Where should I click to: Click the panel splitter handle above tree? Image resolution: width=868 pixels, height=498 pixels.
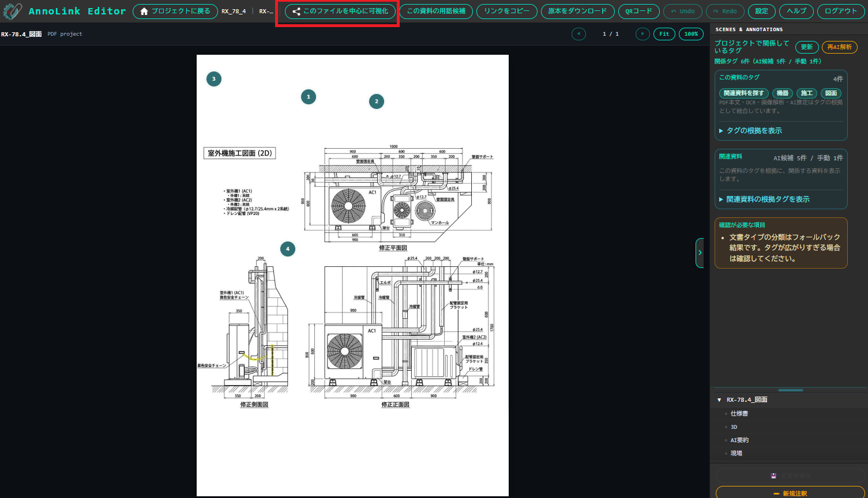click(790, 390)
